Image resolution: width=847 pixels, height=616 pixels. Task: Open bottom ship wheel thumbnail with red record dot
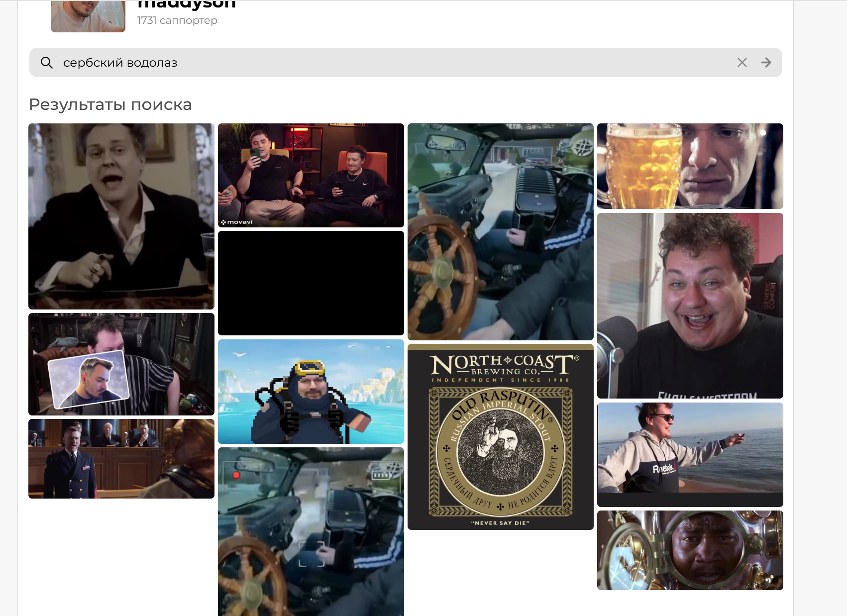click(311, 531)
